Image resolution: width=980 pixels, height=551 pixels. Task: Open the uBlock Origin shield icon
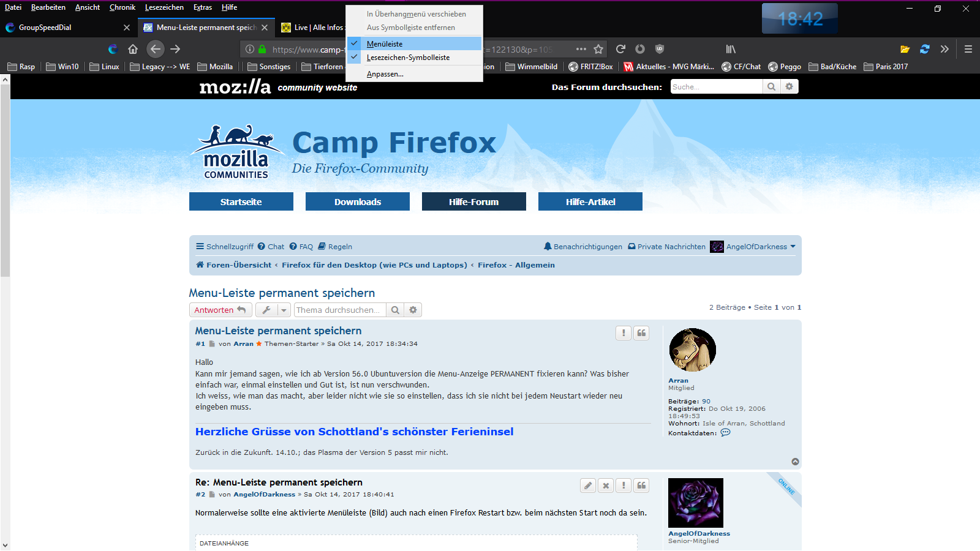tap(660, 49)
